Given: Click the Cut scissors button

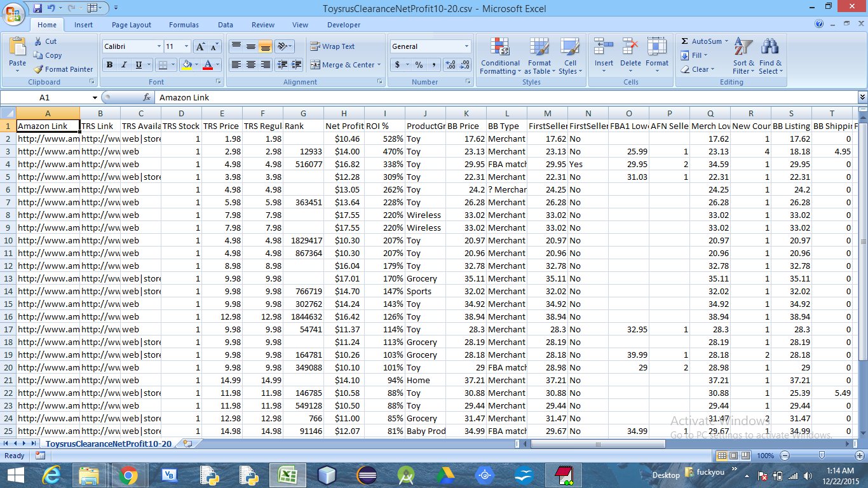Looking at the screenshot, I should [x=45, y=41].
